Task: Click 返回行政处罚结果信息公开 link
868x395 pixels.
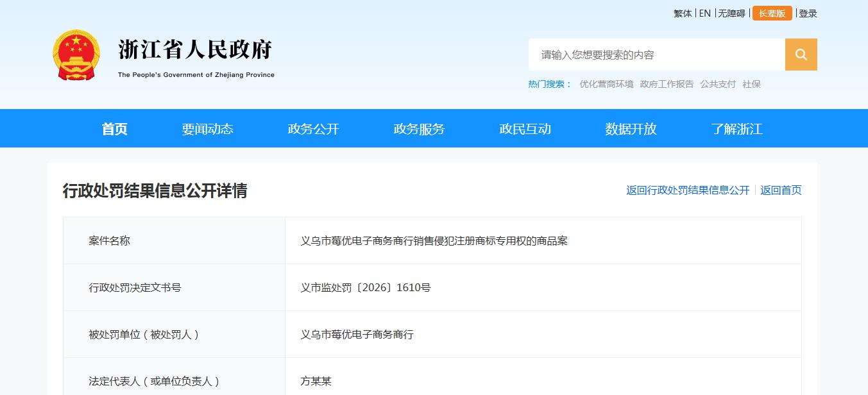Action: pos(688,190)
